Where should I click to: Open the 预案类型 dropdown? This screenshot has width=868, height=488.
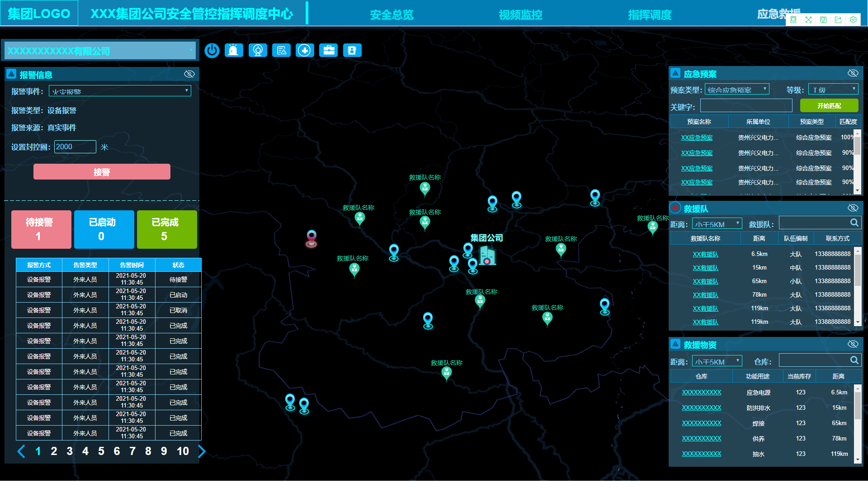point(737,90)
